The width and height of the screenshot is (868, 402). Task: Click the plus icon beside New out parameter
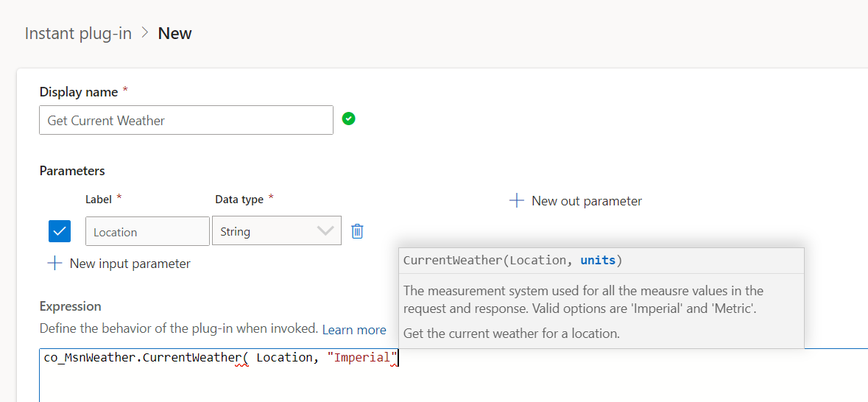pyautogui.click(x=517, y=200)
